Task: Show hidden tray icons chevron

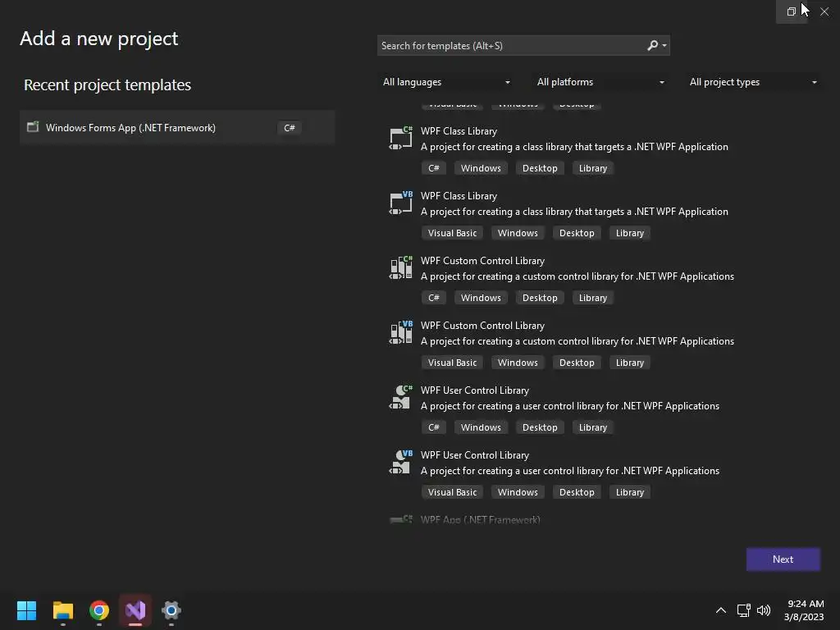Action: tap(721, 610)
